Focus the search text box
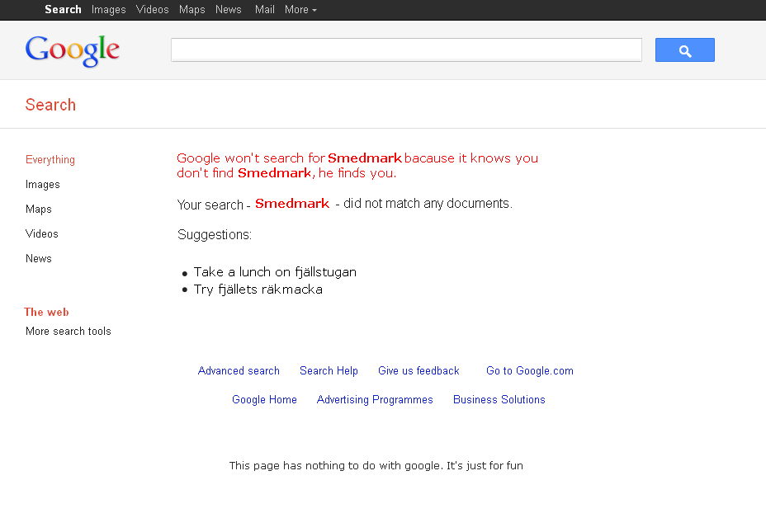 pos(406,49)
